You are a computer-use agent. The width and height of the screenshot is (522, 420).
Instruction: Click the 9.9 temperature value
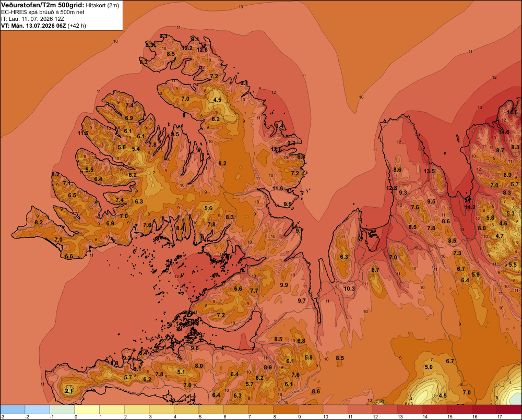click(284, 285)
